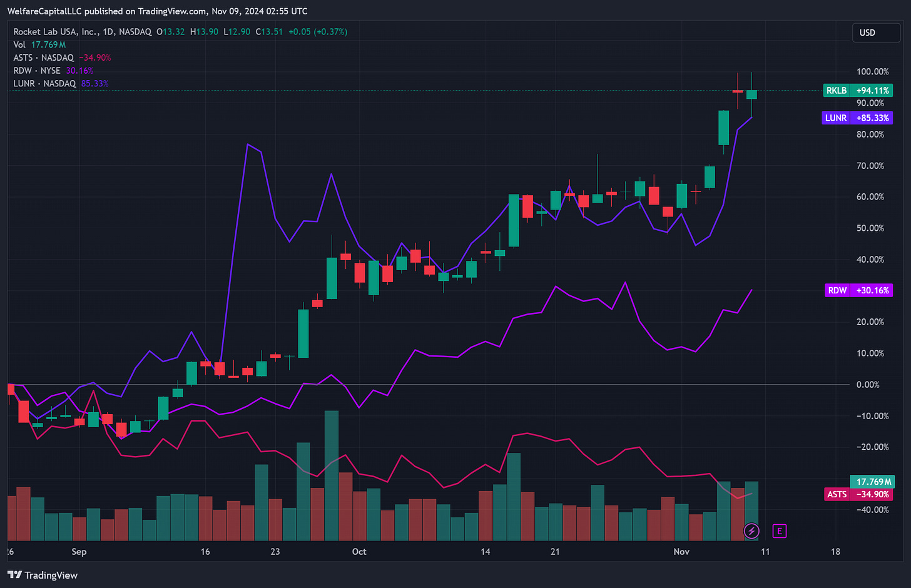Click the low value L12.90 in header
The height and width of the screenshot is (588, 911).
click(237, 31)
